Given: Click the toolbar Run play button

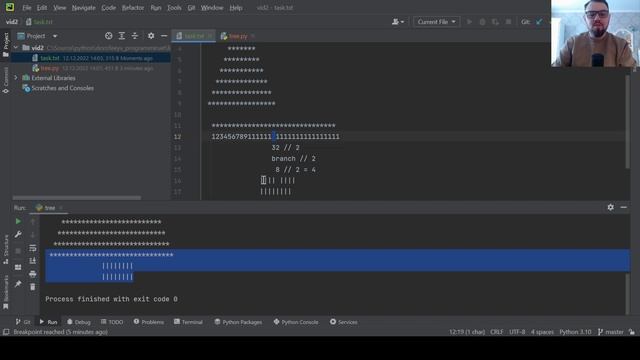Looking at the screenshot, I should [x=469, y=22].
